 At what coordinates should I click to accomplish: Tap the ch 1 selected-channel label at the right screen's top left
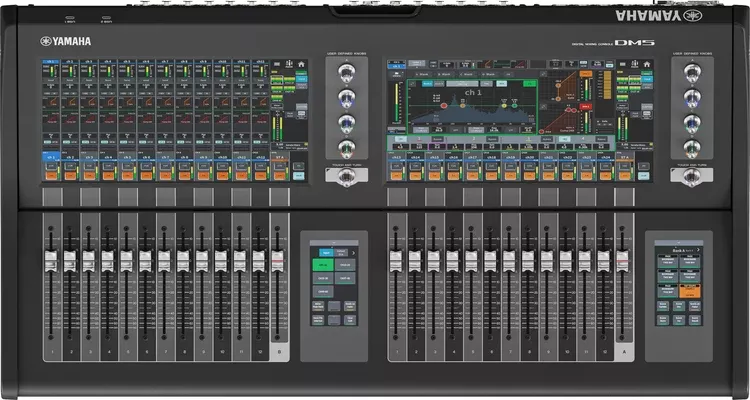click(x=397, y=66)
